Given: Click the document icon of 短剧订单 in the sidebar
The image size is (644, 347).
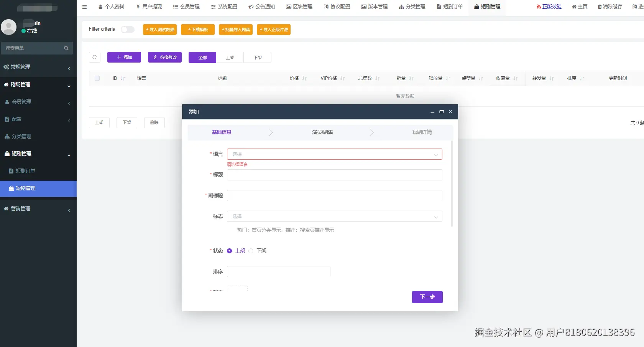Looking at the screenshot, I should [11, 171].
